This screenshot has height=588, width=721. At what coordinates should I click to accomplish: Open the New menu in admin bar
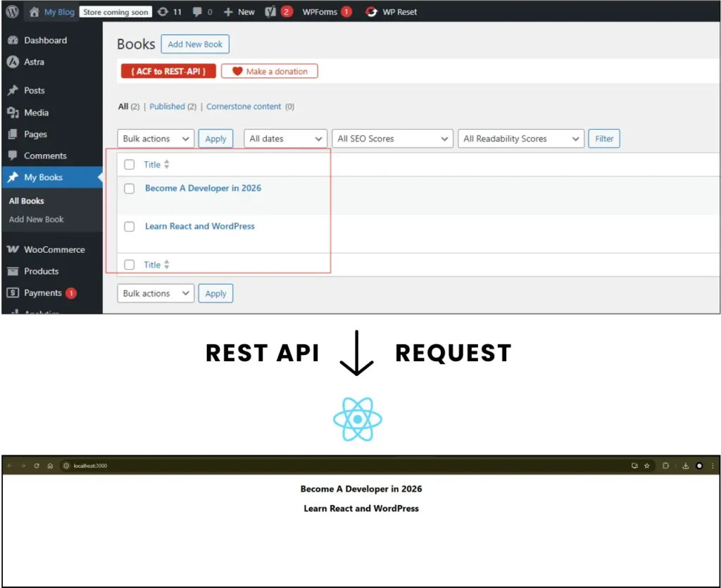tap(239, 11)
